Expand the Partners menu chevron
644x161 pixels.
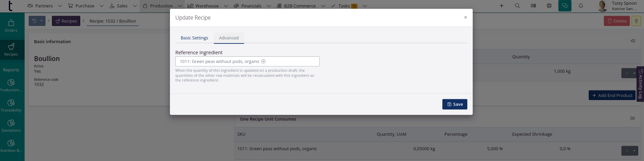(x=60, y=6)
